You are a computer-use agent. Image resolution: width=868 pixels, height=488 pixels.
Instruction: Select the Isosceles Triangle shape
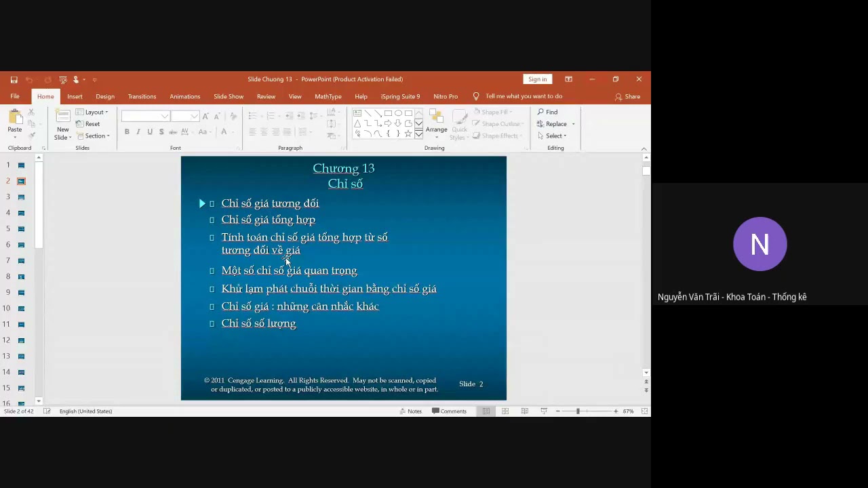pos(357,123)
